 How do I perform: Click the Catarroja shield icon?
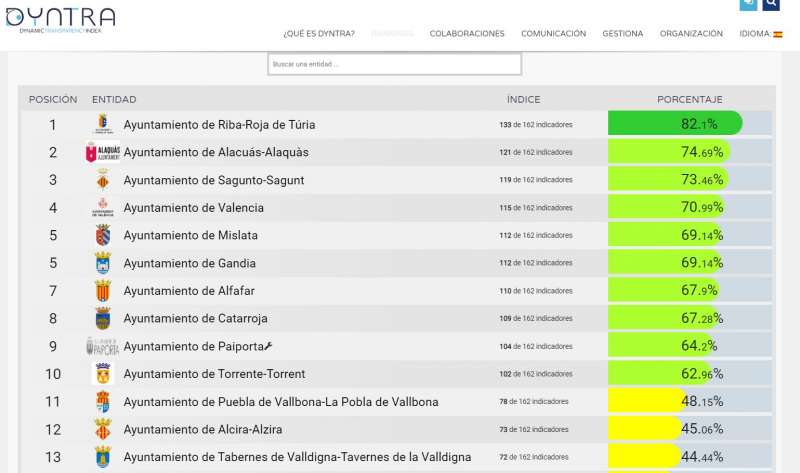point(103,318)
